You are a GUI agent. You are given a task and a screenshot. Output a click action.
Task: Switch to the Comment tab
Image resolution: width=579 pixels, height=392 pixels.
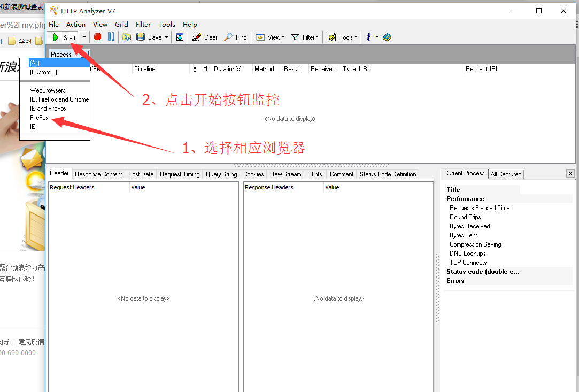click(342, 174)
